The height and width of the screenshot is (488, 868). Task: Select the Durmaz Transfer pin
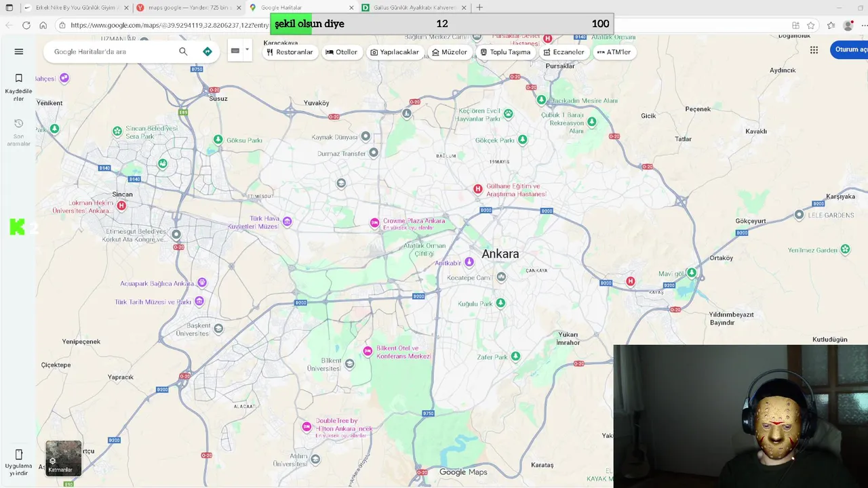[x=373, y=153]
